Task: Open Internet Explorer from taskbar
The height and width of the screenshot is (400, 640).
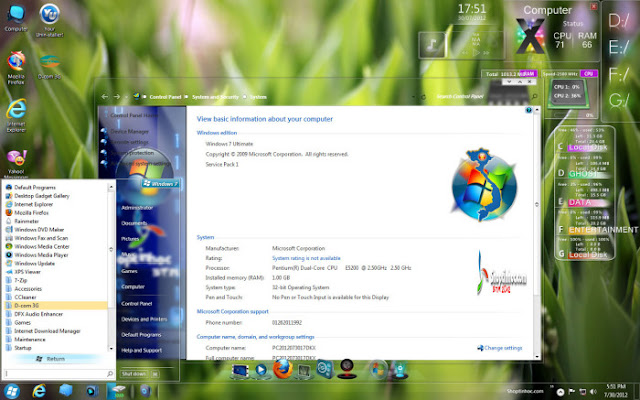Action: click(39, 391)
